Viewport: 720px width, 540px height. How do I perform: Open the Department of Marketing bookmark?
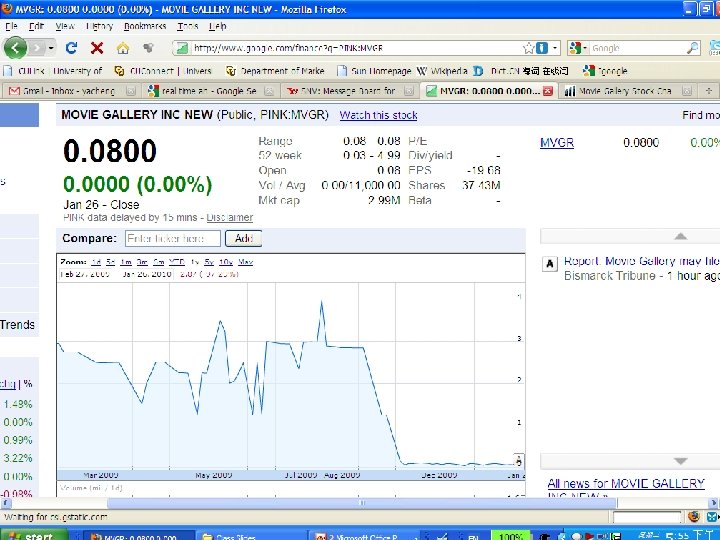coord(275,71)
